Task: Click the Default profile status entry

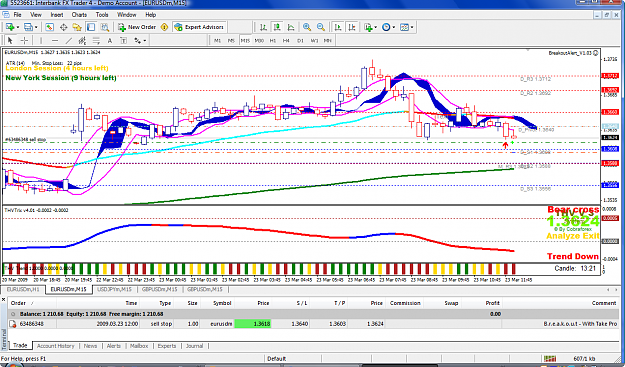Action: pos(277,359)
